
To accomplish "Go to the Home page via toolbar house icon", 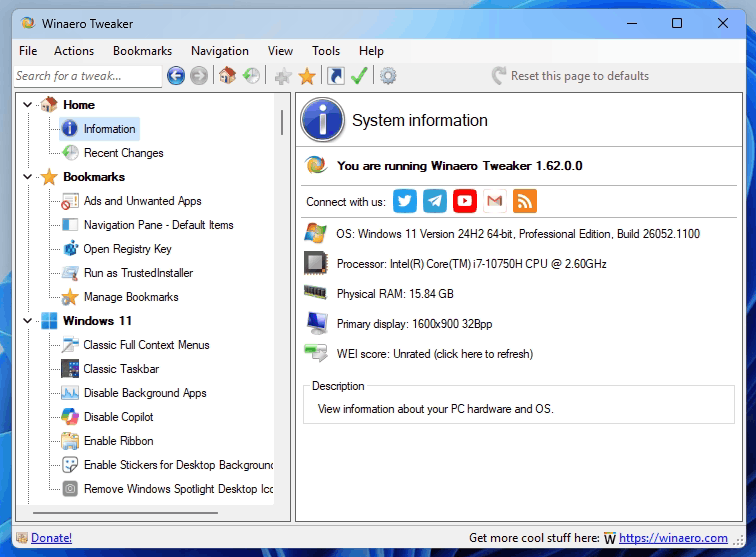I will pyautogui.click(x=227, y=76).
